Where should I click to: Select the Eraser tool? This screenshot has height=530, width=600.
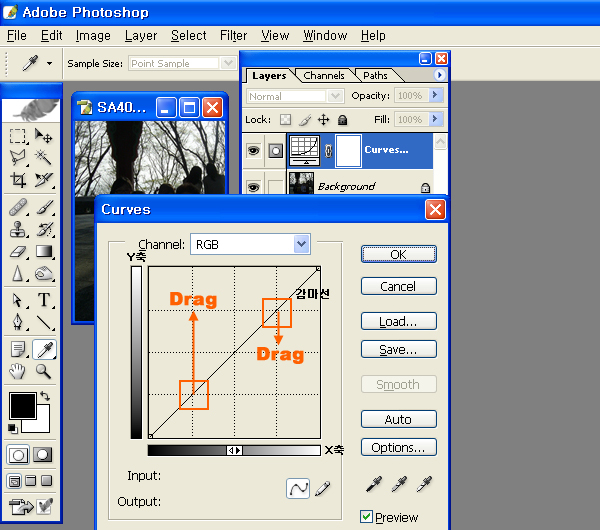[x=18, y=252]
